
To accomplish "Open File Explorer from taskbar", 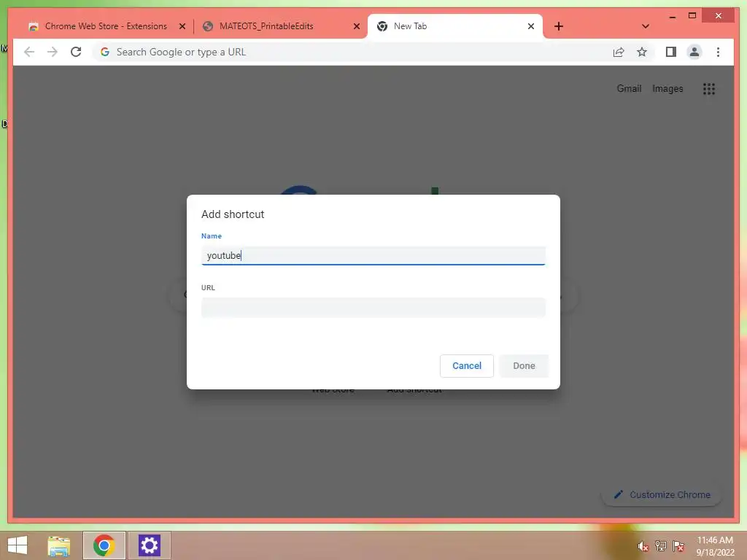I will (59, 545).
